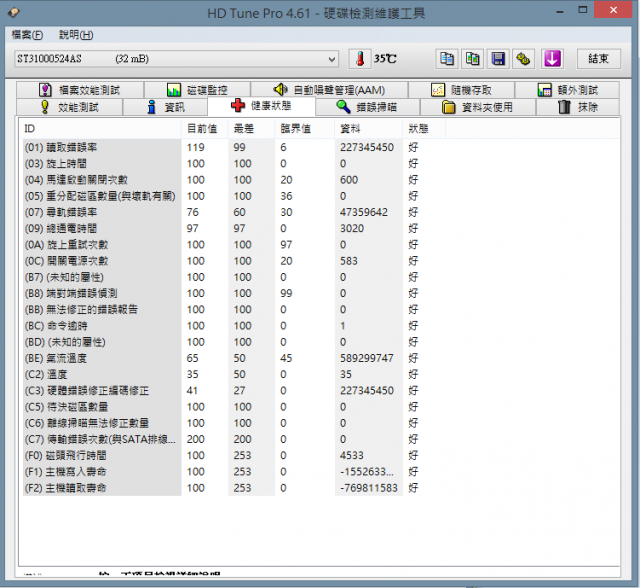Viewport: 640px width, 588px height.
Task: Switch to the 錯誤掃瞄 tab
Action: (x=367, y=107)
